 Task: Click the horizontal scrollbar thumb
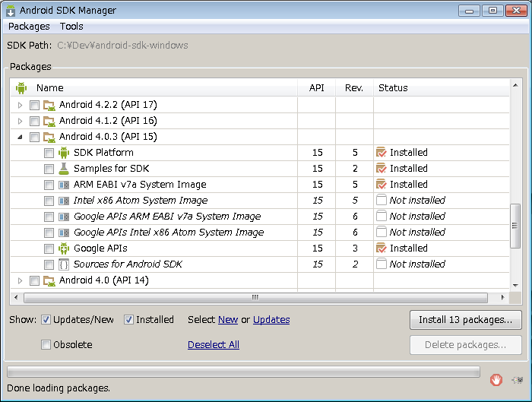click(255, 297)
